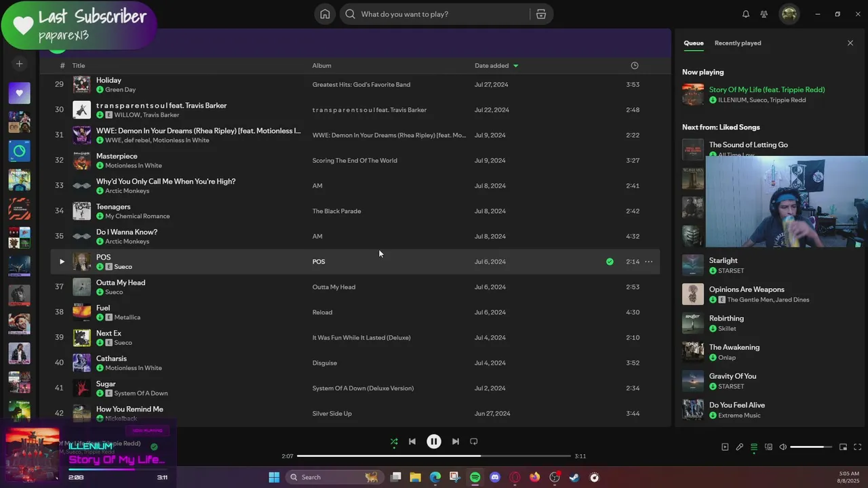Switch to Recently played tab
This screenshot has height=488, width=868.
pyautogui.click(x=738, y=43)
